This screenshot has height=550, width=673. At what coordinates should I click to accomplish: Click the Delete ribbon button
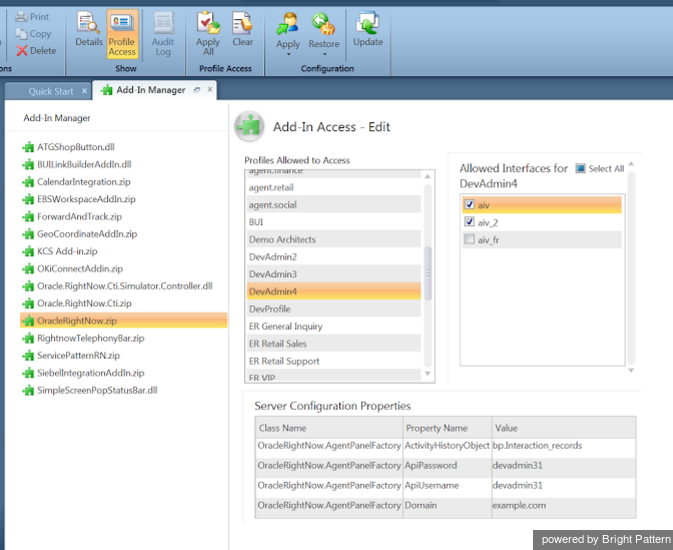(x=36, y=51)
